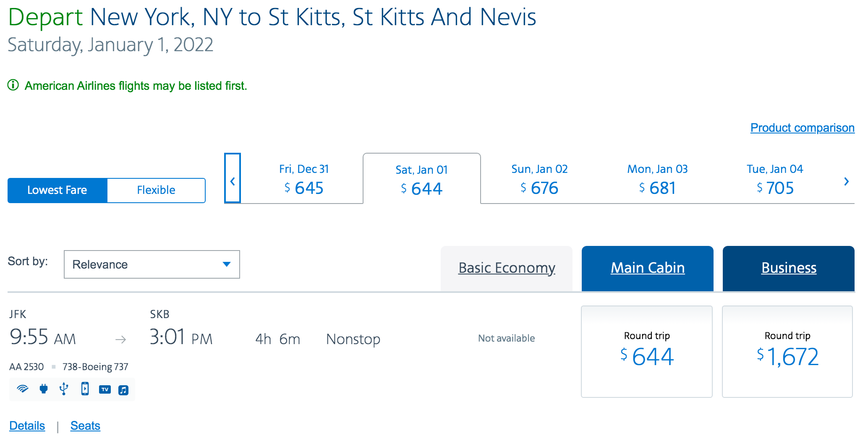Click the Wi-Fi amenity icon
The image size is (868, 444).
click(23, 389)
